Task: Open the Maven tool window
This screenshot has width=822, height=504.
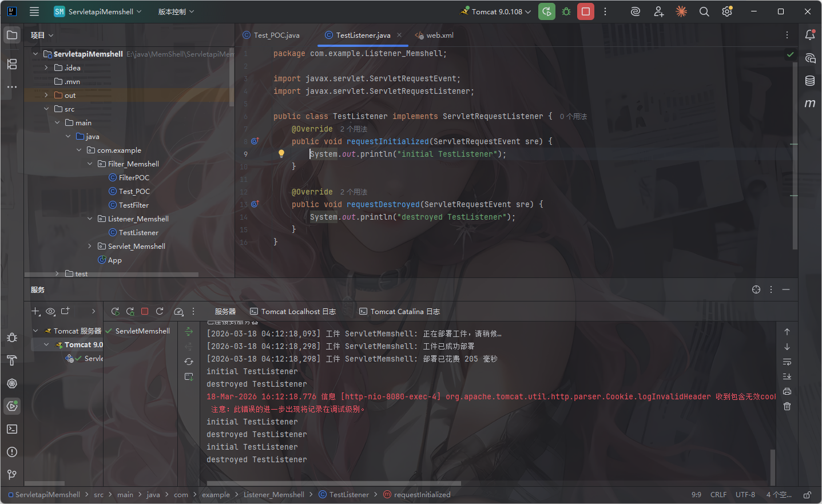Action: click(x=810, y=104)
